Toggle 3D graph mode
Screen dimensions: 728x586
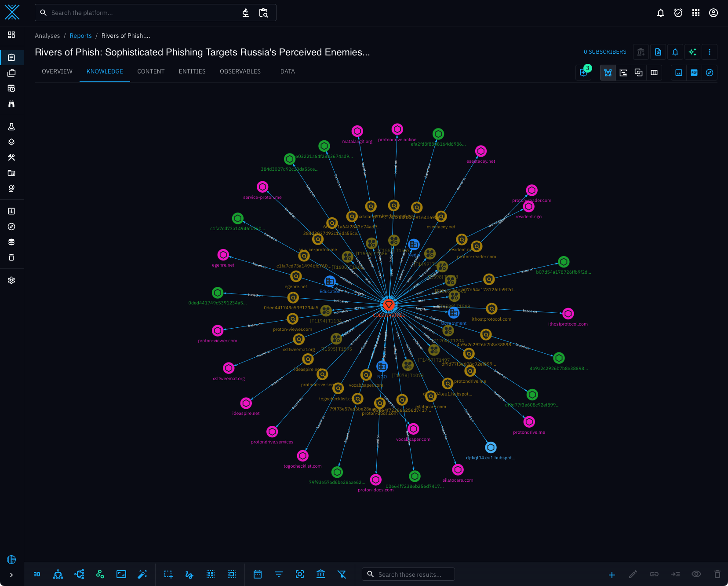click(37, 574)
